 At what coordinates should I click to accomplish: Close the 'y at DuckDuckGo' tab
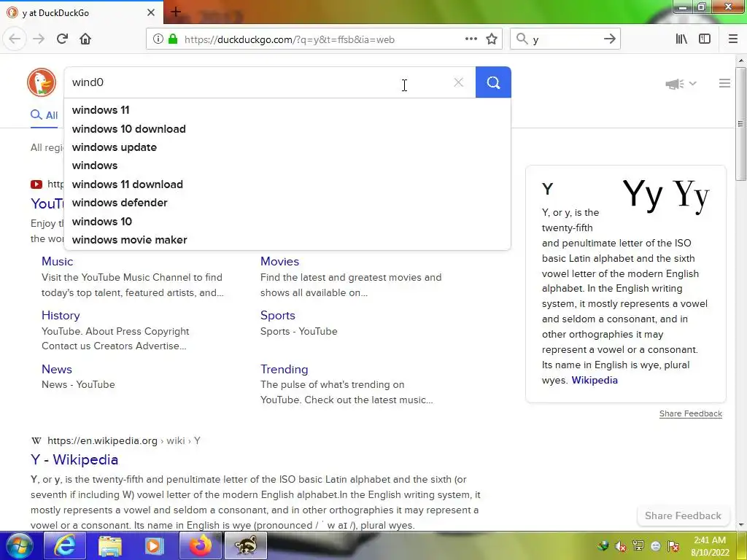(151, 12)
